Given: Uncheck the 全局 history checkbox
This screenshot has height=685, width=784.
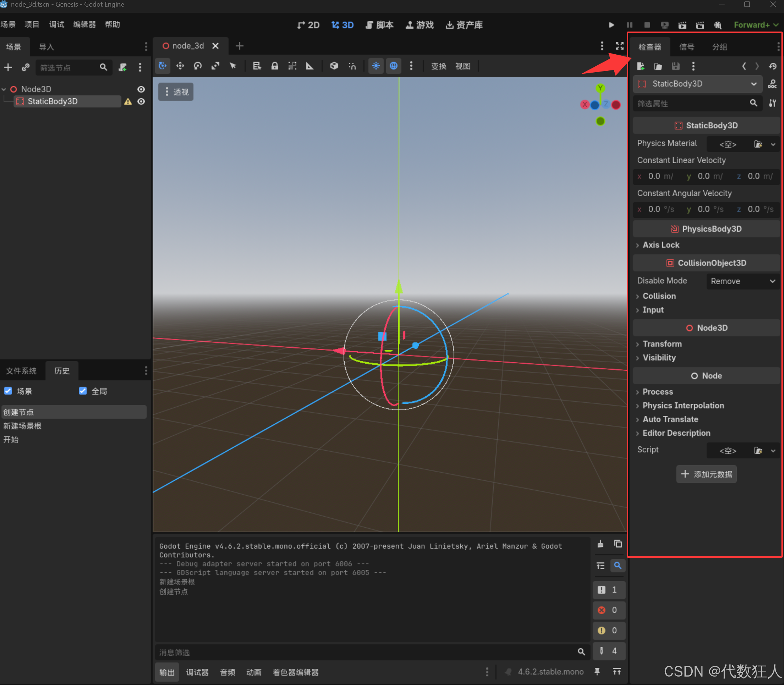Looking at the screenshot, I should coord(83,391).
